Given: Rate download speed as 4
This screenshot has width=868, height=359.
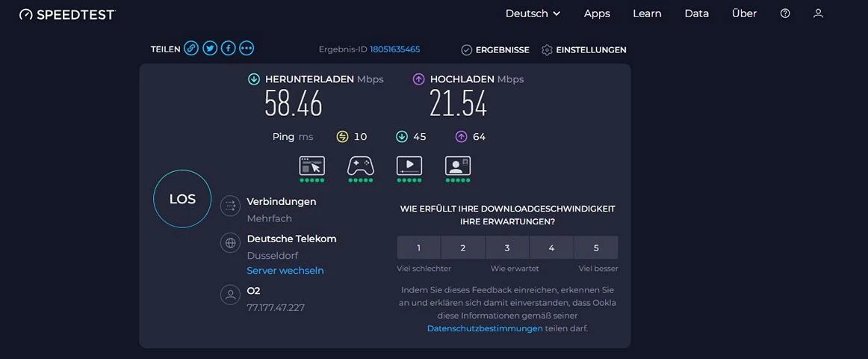Looking at the screenshot, I should 551,248.
